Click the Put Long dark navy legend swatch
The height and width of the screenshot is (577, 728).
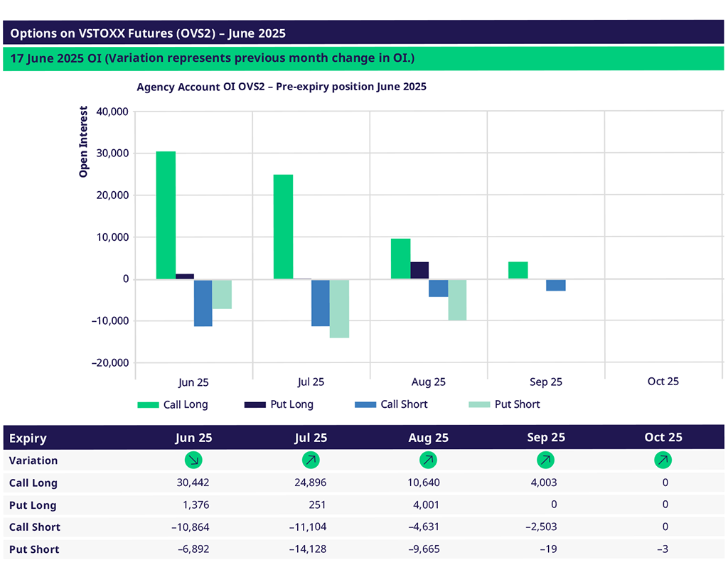coord(254,405)
